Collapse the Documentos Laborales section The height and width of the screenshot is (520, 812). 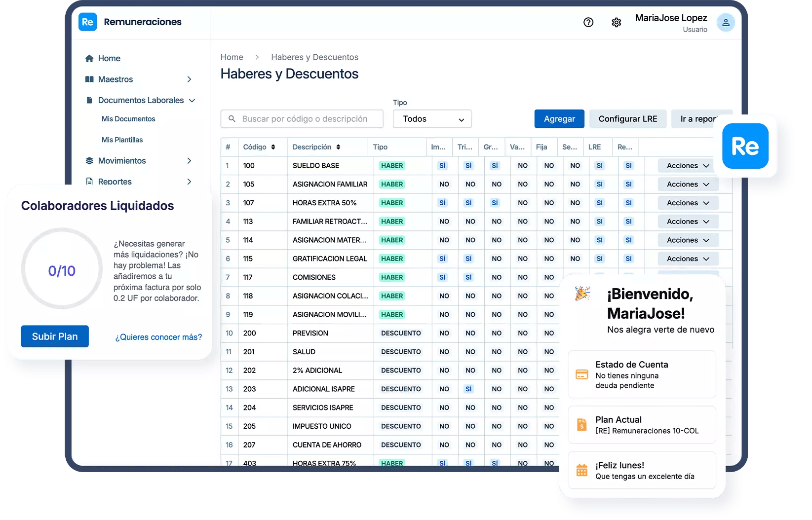point(192,100)
